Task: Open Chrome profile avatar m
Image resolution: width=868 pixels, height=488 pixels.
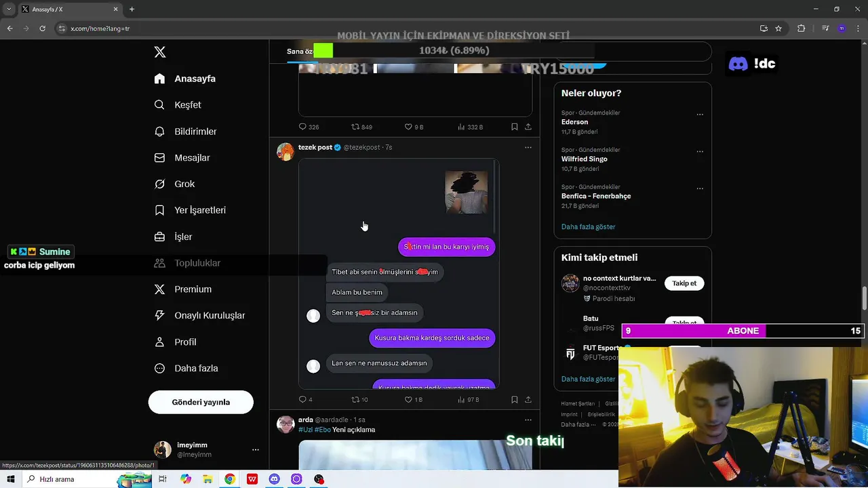Action: click(x=842, y=28)
